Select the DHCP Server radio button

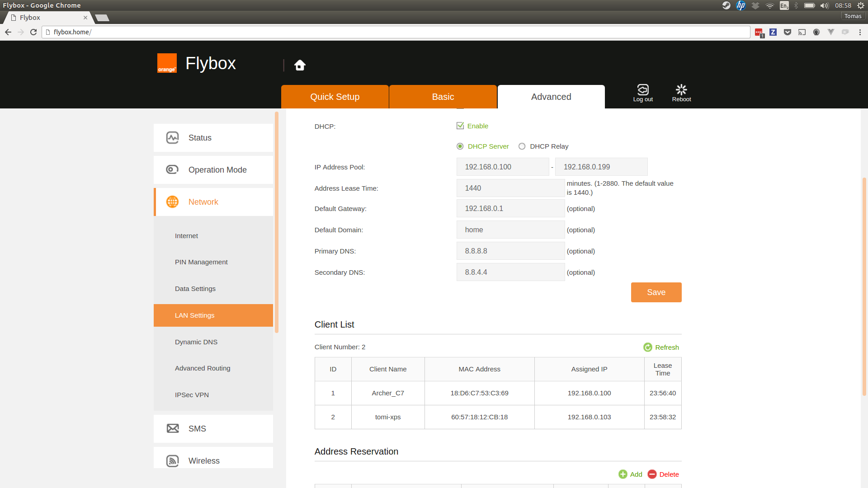[460, 146]
